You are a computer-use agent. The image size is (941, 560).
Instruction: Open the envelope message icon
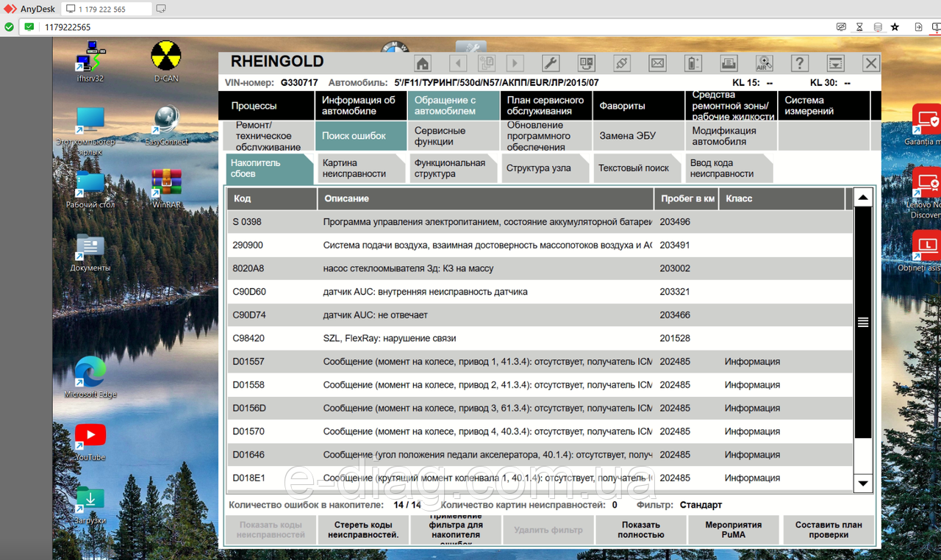(657, 63)
